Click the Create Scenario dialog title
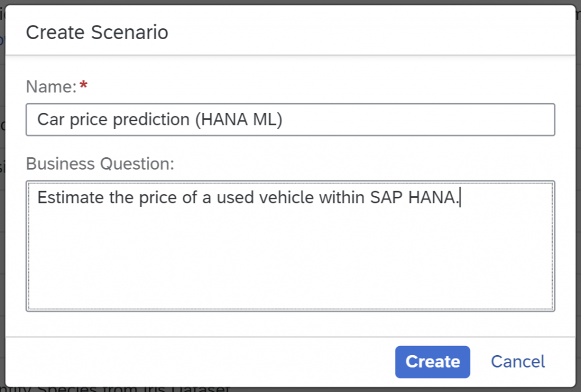 (97, 32)
